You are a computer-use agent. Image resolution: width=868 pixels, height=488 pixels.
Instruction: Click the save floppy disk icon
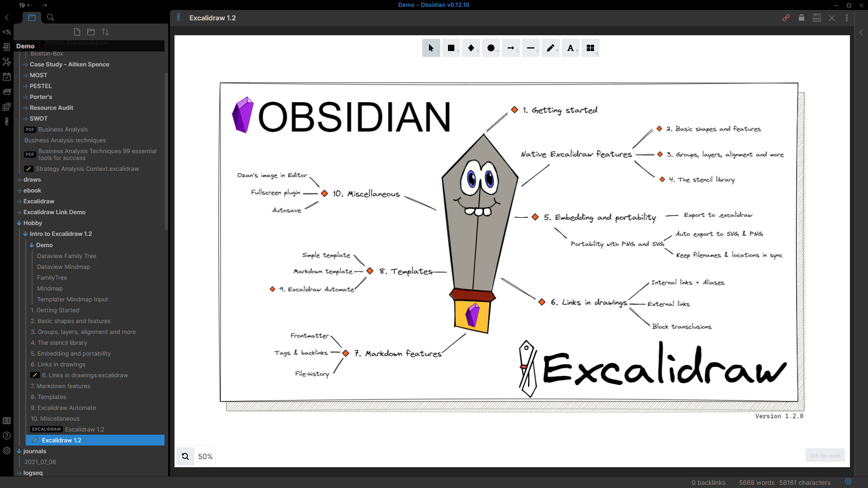coord(817,18)
